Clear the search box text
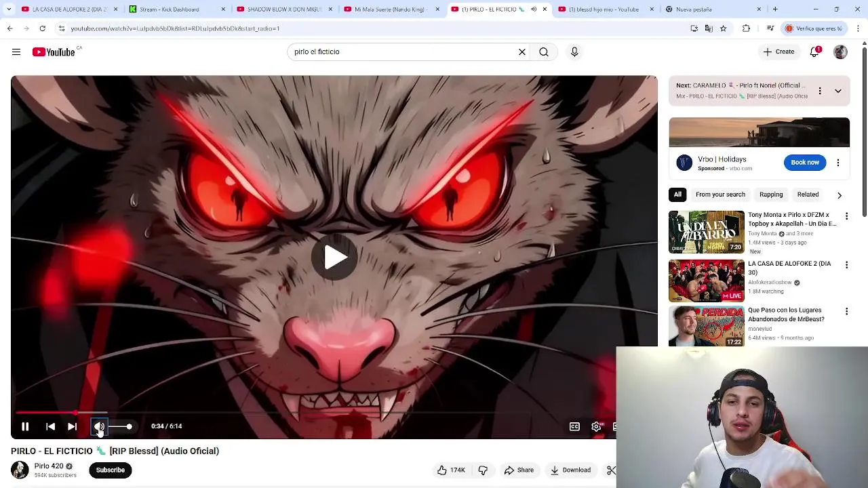This screenshot has height=488, width=868. tap(522, 52)
